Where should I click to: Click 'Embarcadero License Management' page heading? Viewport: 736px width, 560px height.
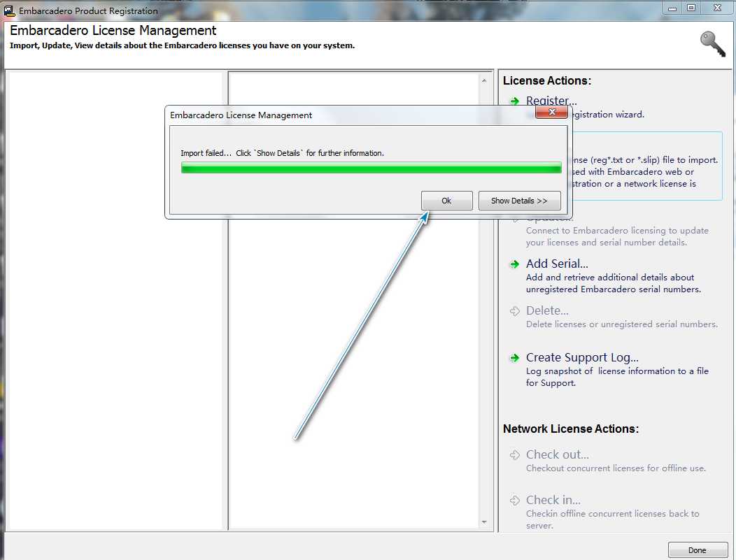pyautogui.click(x=113, y=31)
